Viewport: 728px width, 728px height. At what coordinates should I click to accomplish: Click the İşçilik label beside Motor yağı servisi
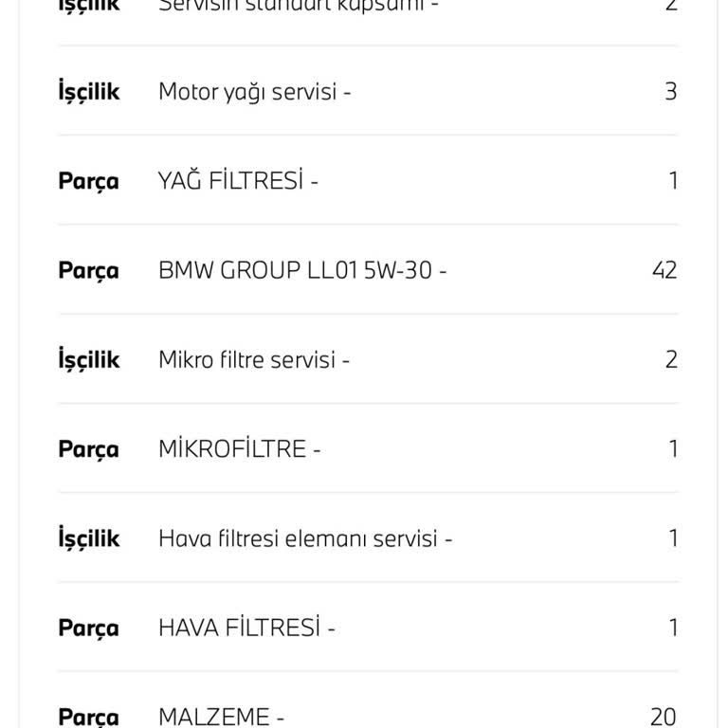(89, 92)
